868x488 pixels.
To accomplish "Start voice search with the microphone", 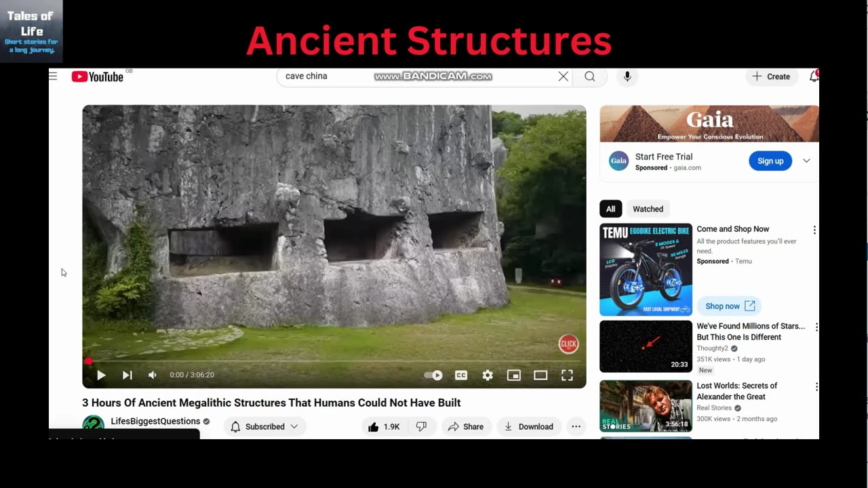I will click(x=627, y=77).
